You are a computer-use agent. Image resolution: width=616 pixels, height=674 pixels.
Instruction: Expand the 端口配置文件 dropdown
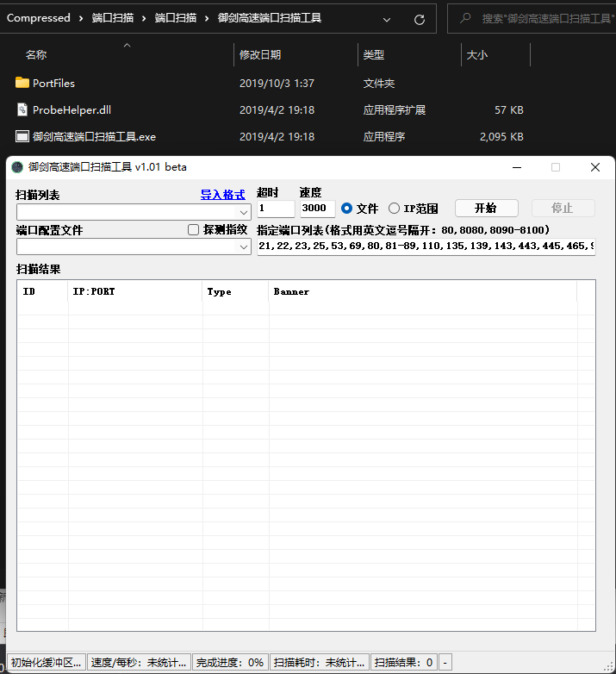click(x=244, y=247)
